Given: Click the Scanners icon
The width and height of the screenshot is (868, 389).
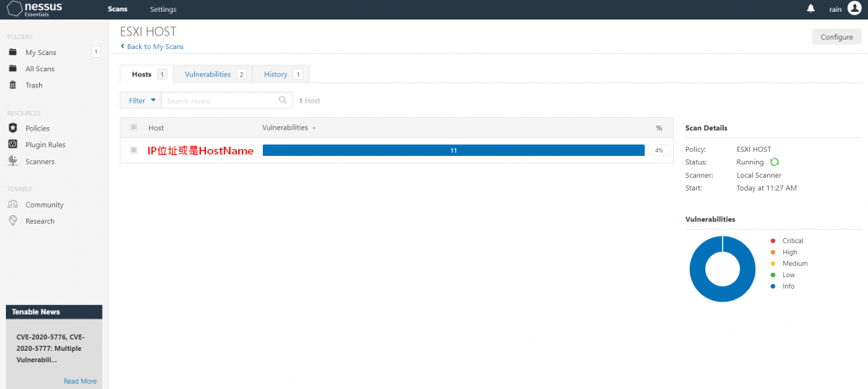Looking at the screenshot, I should [x=13, y=161].
